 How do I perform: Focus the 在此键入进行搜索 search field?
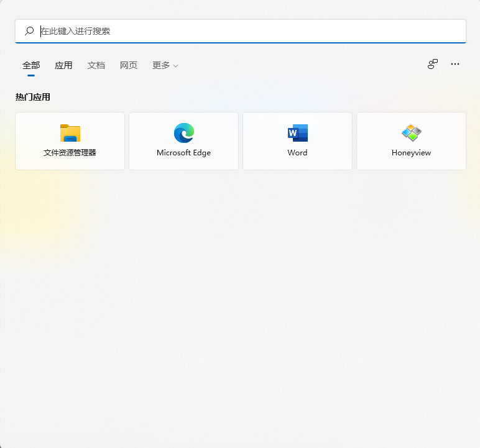pos(241,31)
